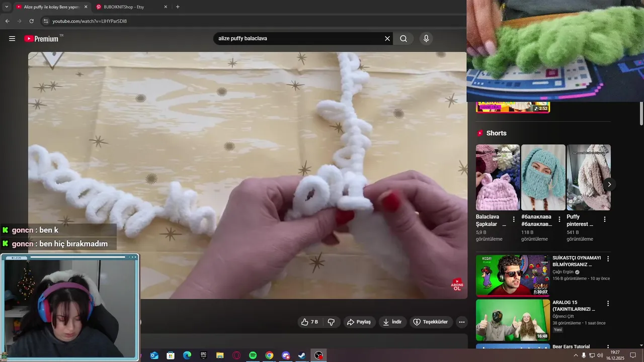Open SUİKASTÇI OYNAMAYI BİLMİYORSANIZ video title
This screenshot has width=644, height=362.
(x=578, y=261)
